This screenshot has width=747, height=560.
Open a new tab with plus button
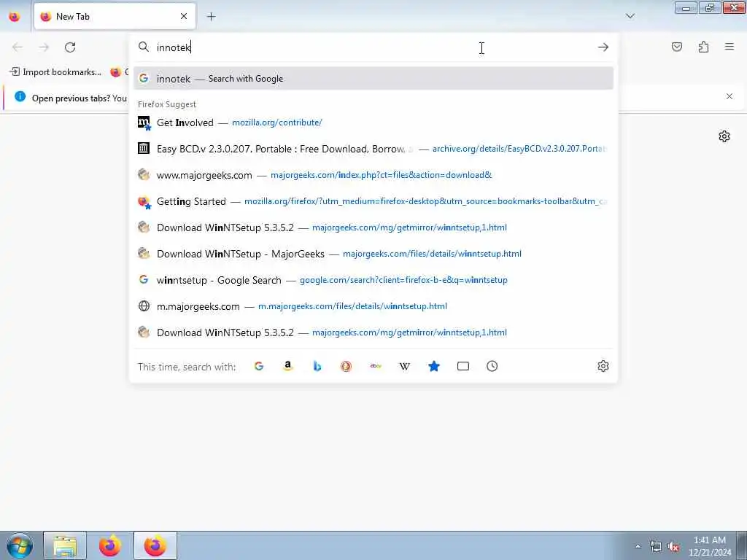212,17
